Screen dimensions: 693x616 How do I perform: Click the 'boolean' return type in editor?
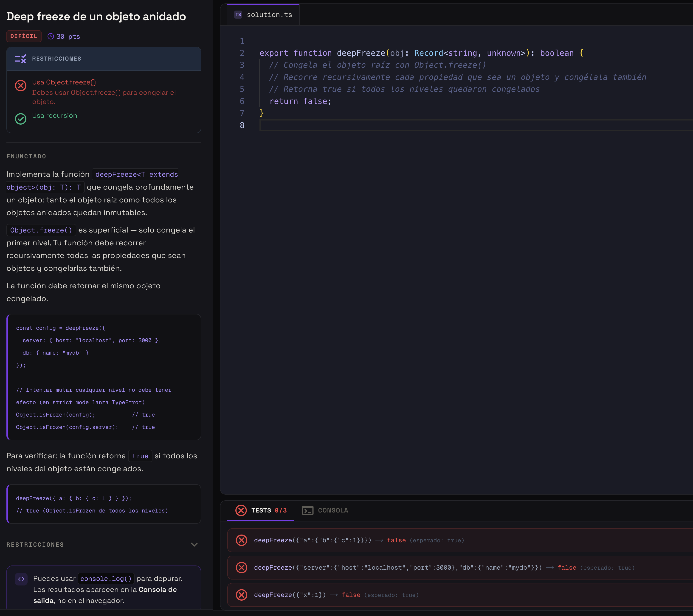pos(557,53)
